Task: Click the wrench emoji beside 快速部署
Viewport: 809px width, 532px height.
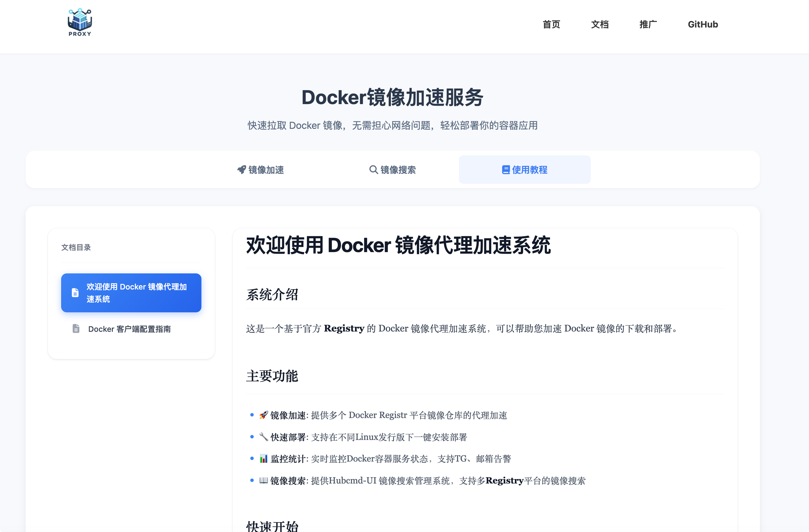Action: 263,437
